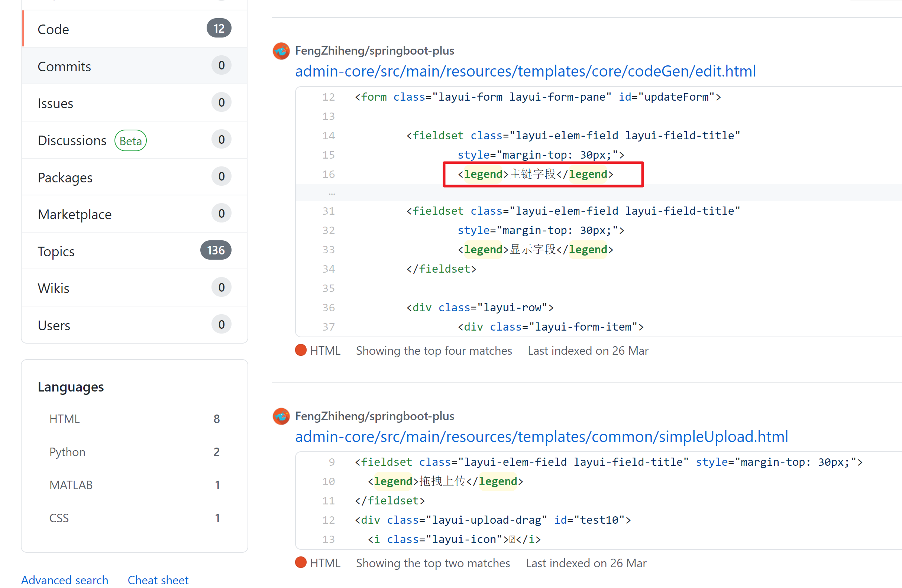The height and width of the screenshot is (588, 902).
Task: Click the second FengZhiheng repository avatar
Action: [281, 416]
